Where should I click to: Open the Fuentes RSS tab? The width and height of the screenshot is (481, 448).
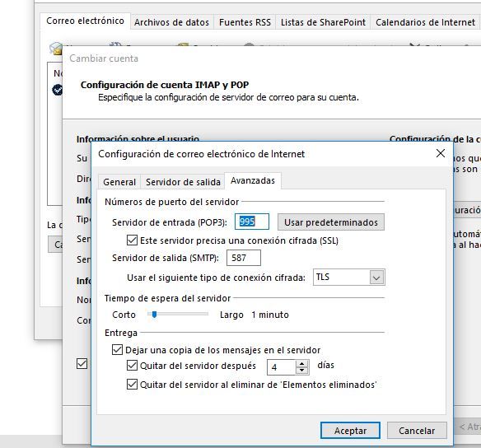click(245, 22)
